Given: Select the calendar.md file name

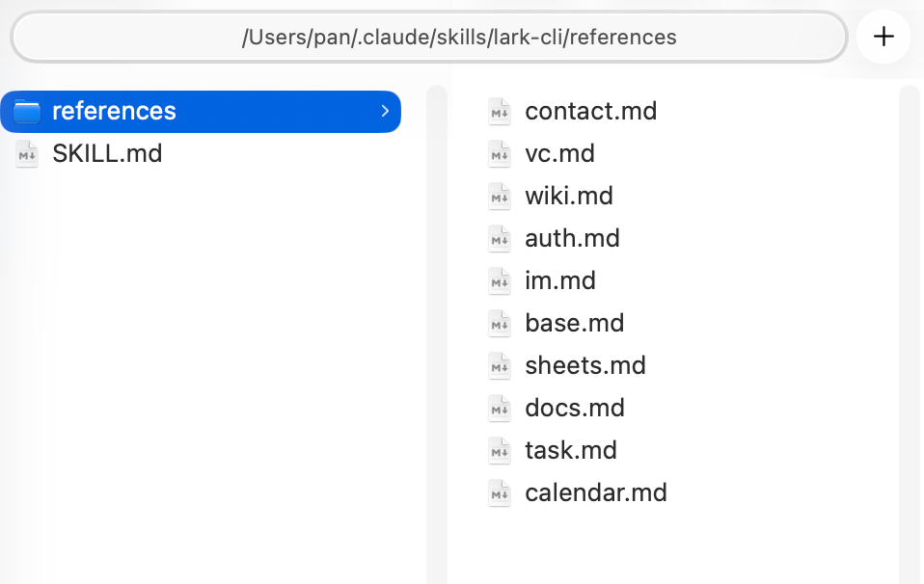Looking at the screenshot, I should click(x=596, y=492).
